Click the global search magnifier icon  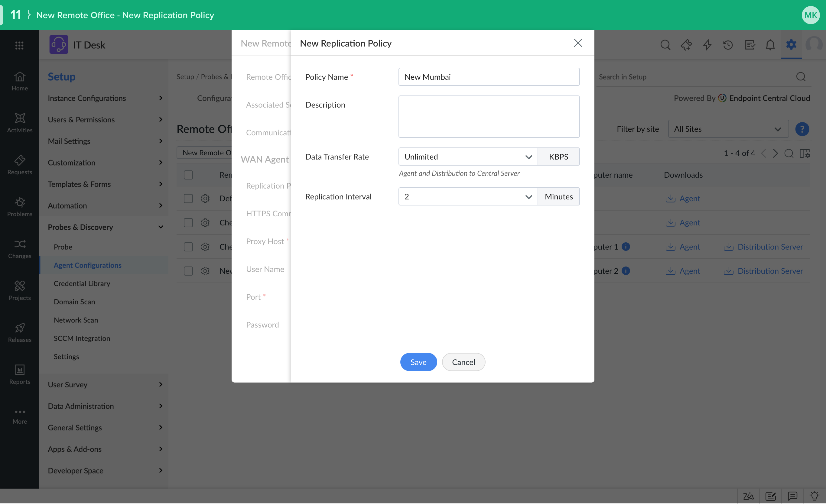[665, 45]
